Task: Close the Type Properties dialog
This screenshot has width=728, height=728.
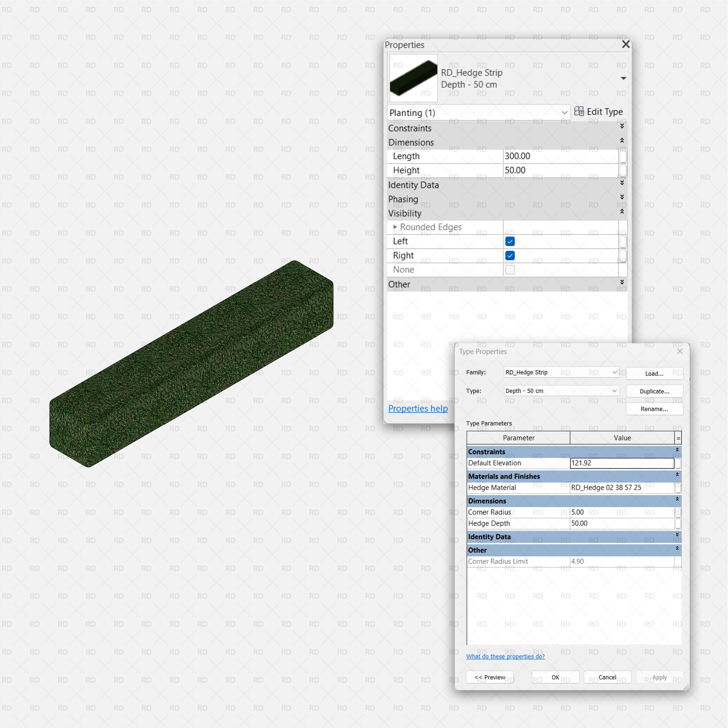Action: (679, 351)
